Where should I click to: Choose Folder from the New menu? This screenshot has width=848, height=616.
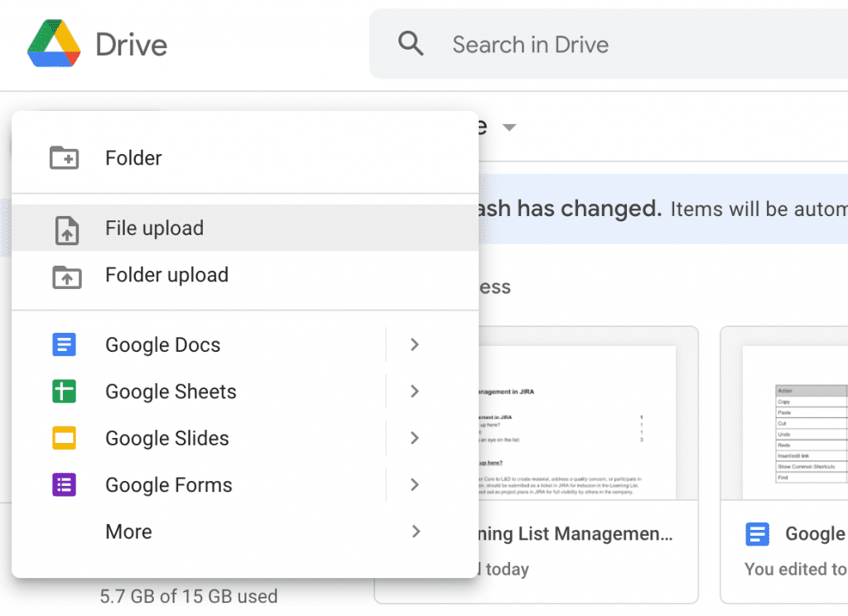pyautogui.click(x=132, y=157)
